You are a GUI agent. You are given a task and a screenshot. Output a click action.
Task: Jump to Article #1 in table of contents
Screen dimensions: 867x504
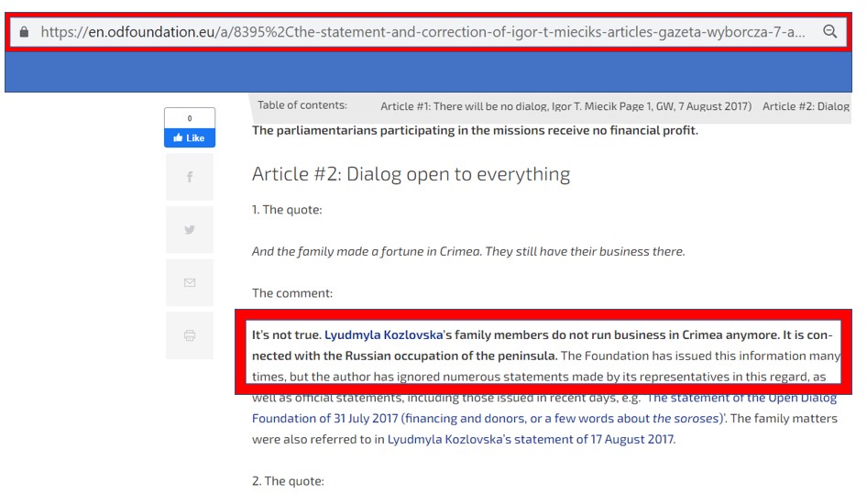[x=565, y=106]
